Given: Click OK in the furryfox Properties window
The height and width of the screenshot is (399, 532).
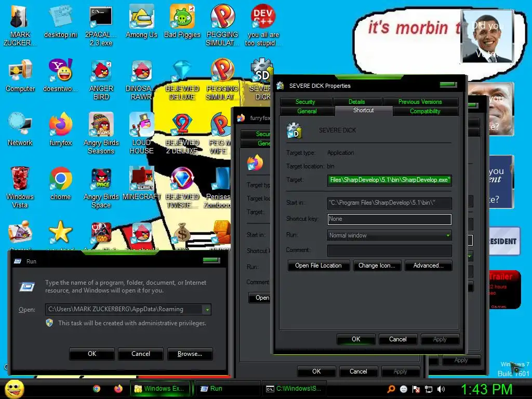Looking at the screenshot, I should (316, 371).
